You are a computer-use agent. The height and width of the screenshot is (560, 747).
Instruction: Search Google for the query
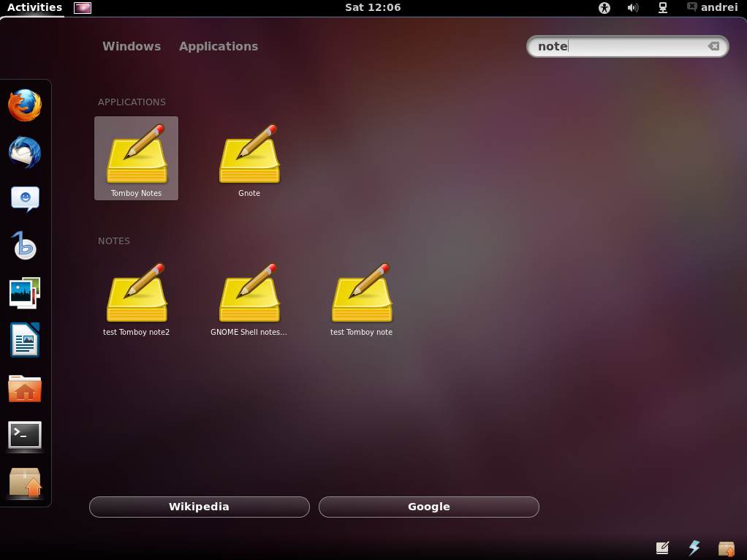pos(428,507)
